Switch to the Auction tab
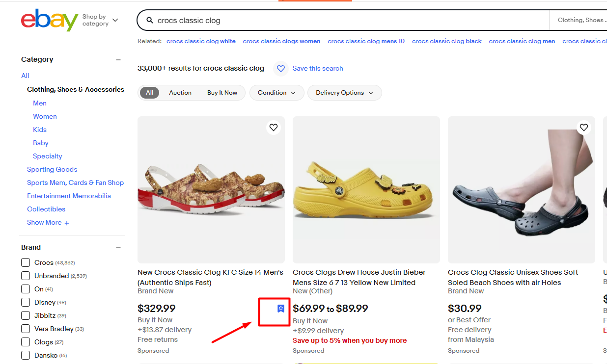Image resolution: width=607 pixels, height=364 pixels. click(x=180, y=92)
